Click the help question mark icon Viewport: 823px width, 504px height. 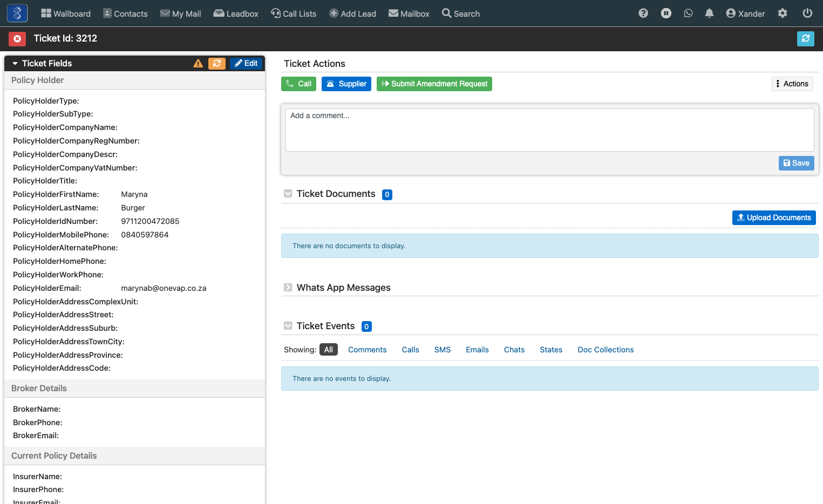[x=643, y=13]
